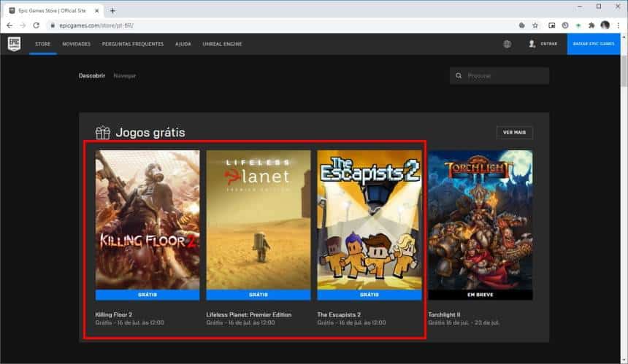Screen dimensions: 628x364
Task: Open the Chrome three-dot menu
Action: 619,26
